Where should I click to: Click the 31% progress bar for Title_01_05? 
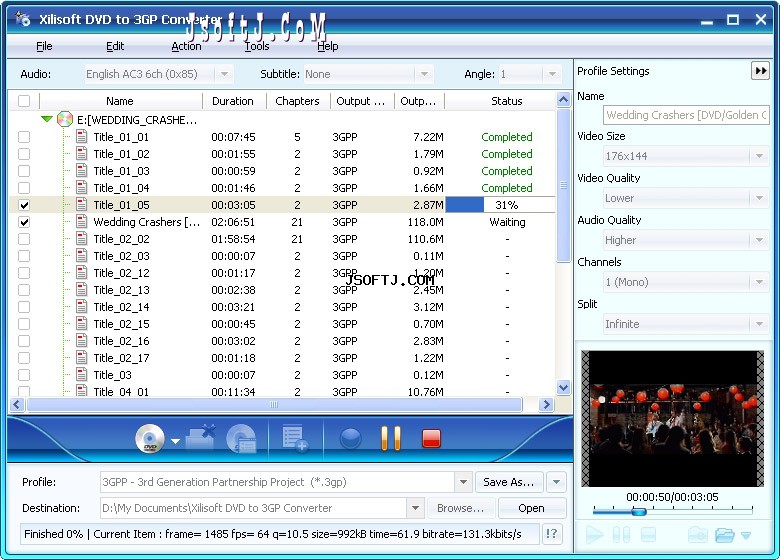500,205
